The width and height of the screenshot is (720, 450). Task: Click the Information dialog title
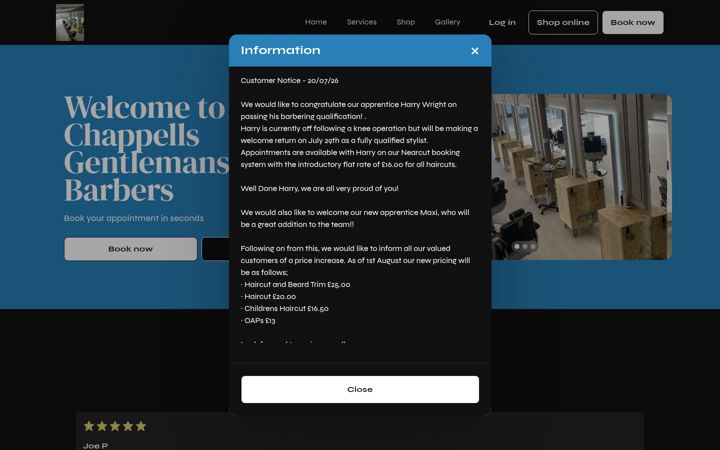[281, 51]
